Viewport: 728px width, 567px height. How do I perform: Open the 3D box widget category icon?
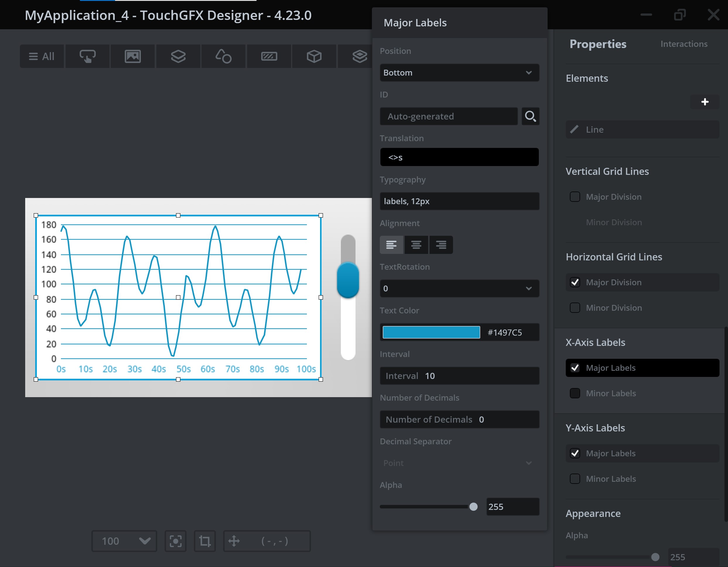[x=314, y=56]
